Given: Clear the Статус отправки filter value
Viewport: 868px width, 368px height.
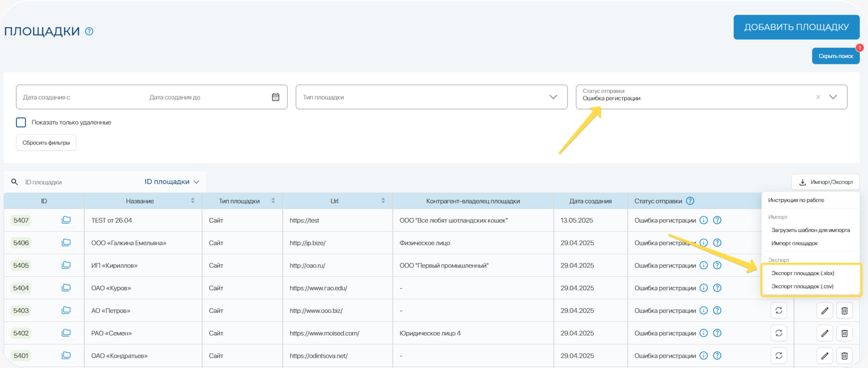Looking at the screenshot, I should coord(818,97).
